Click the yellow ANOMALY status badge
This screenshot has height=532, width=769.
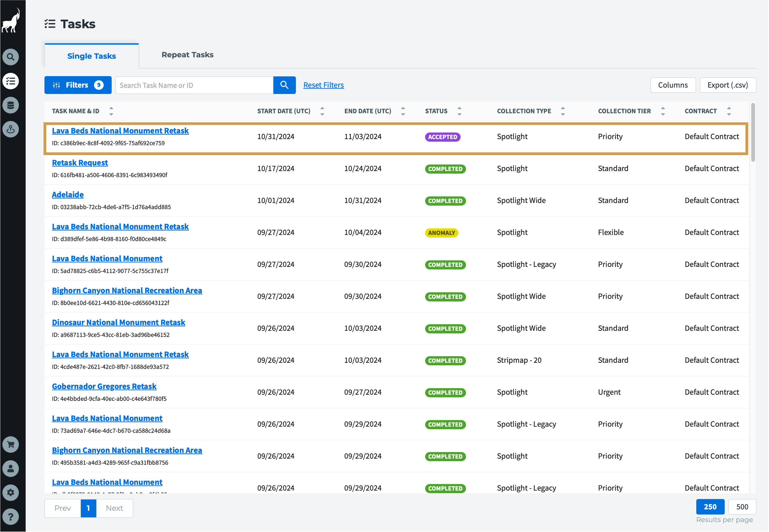(x=442, y=233)
